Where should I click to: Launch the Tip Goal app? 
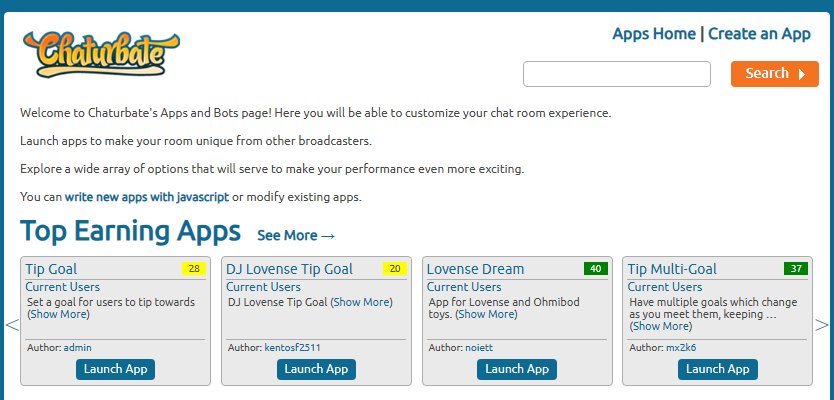click(115, 369)
